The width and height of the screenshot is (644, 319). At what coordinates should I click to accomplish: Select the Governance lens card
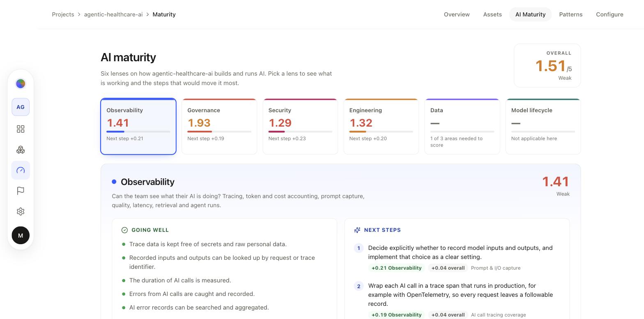(x=219, y=127)
